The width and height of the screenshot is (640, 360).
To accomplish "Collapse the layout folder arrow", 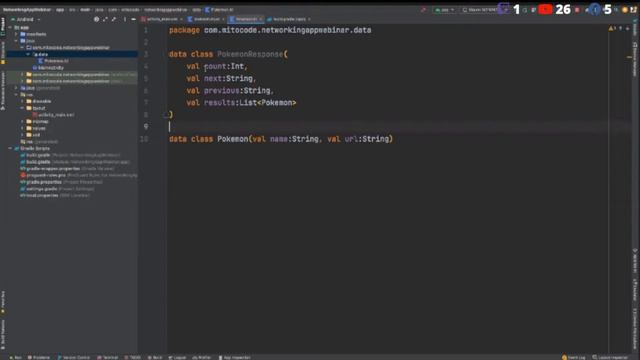I will tap(22, 108).
